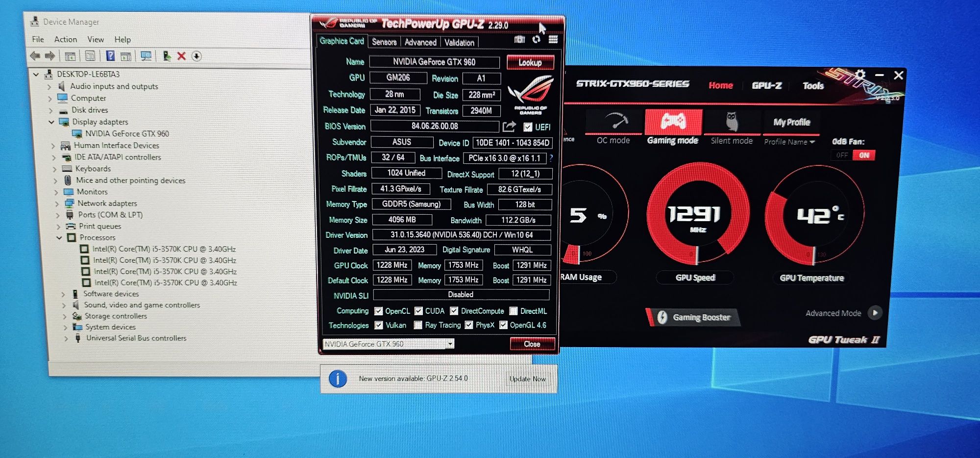Select OC mode speedometer icon in GPU Tweak
Image resolution: width=980 pixels, height=458 pixels.
click(x=616, y=121)
